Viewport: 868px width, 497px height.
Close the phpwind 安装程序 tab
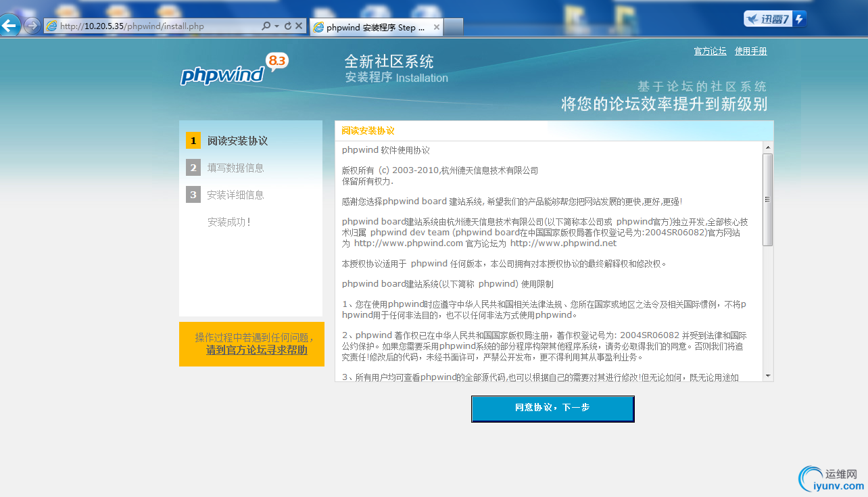437,28
